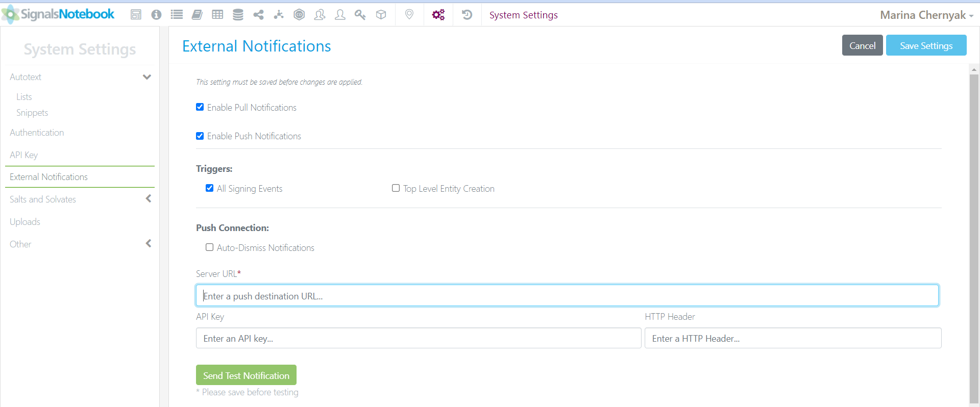Image resolution: width=980 pixels, height=407 pixels.
Task: Click the molecule structure icon
Action: tap(279, 15)
